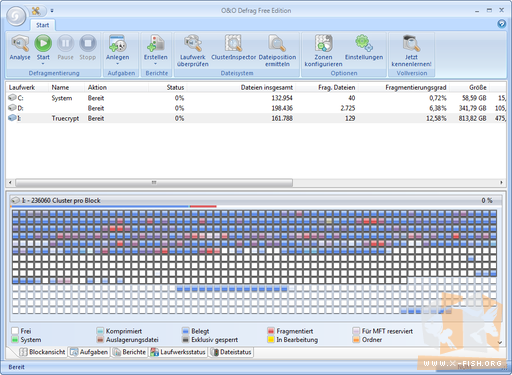Click the System green legend swatch
This screenshot has width=512, height=375.
pos(15,340)
